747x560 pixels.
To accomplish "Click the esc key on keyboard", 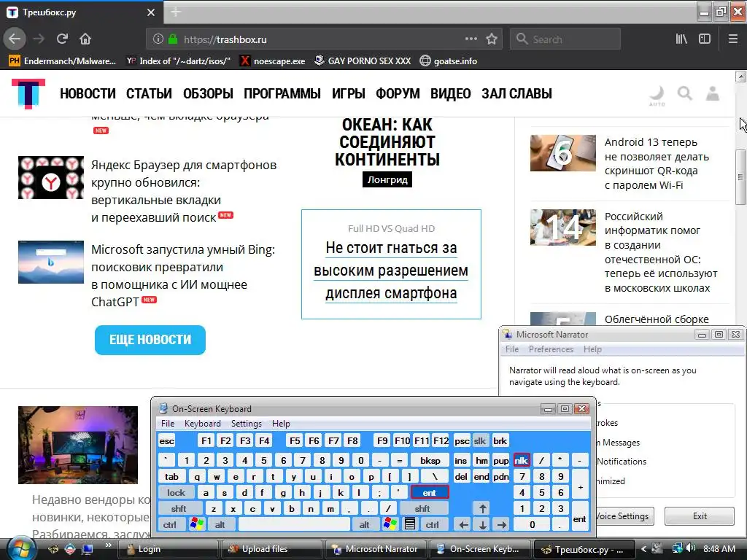I will pyautogui.click(x=167, y=440).
